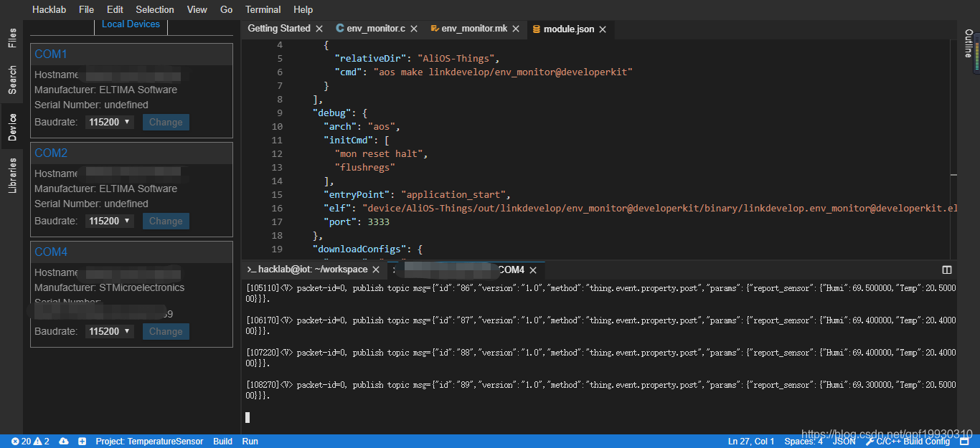Toggle the Outline panel on the right

click(x=969, y=43)
